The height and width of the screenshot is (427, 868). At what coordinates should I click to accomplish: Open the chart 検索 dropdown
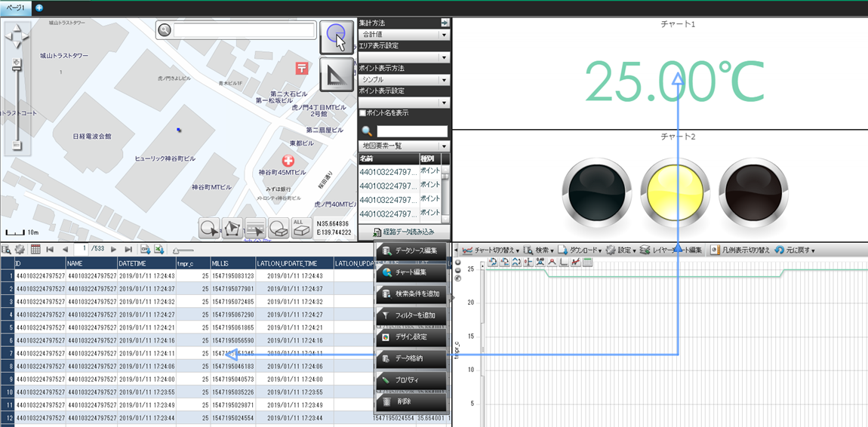point(539,250)
